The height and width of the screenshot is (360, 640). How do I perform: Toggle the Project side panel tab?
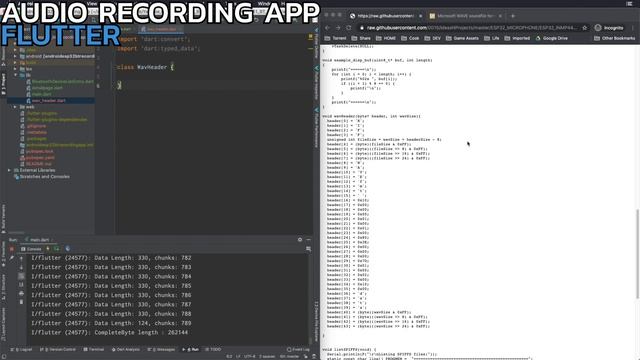pyautogui.click(x=3, y=84)
